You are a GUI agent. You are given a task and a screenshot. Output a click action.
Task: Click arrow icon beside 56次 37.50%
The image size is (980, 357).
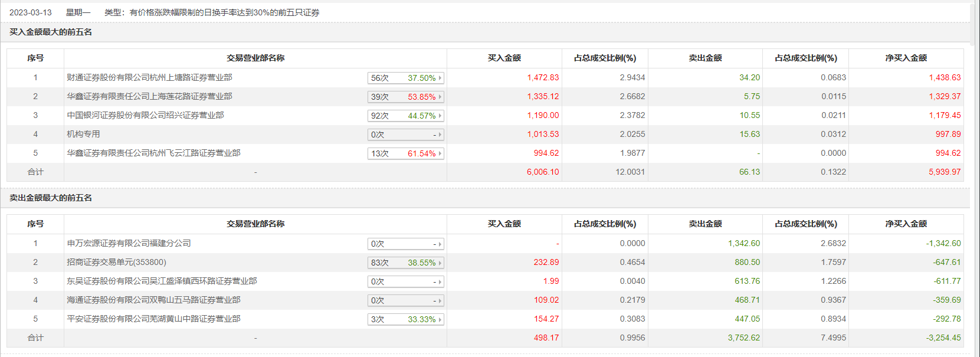tap(440, 78)
